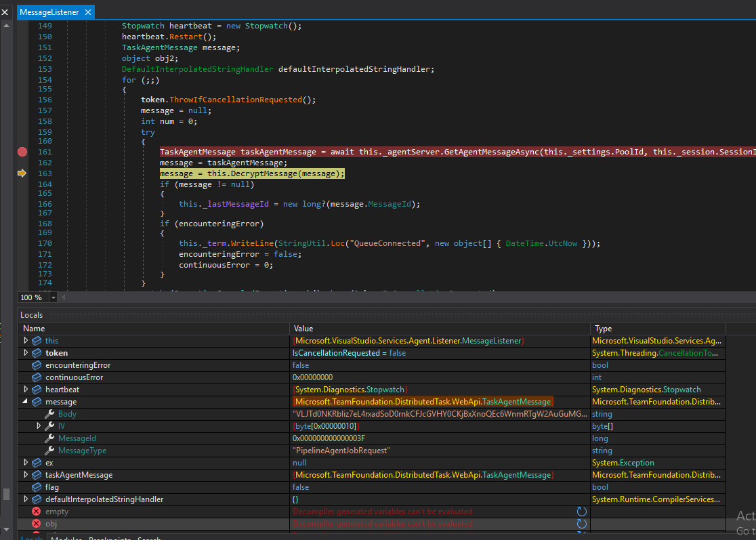
Task: Click the cube icon beside flag variable
Action: 37,487
